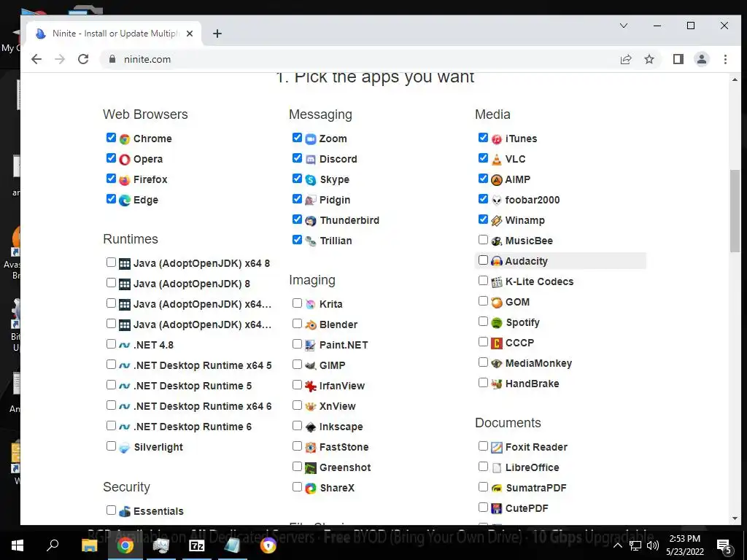Click the Chrome app icon in Web Browsers

tap(125, 139)
